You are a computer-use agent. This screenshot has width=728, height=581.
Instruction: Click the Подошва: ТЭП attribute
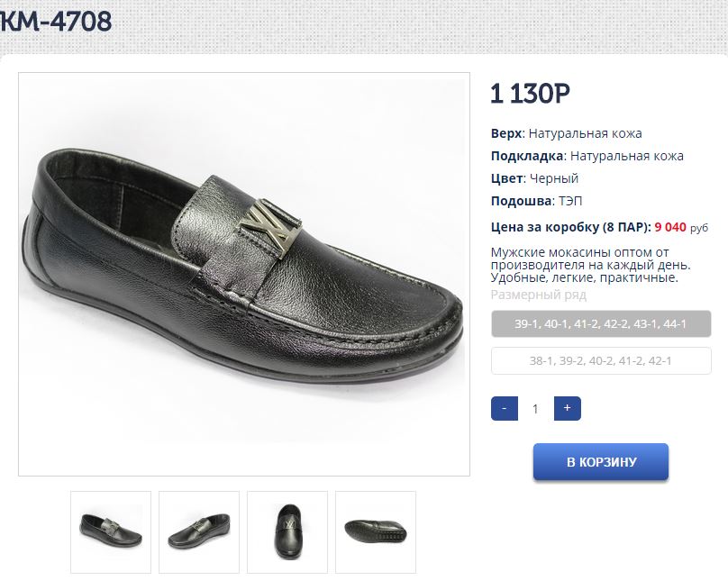pos(531,201)
